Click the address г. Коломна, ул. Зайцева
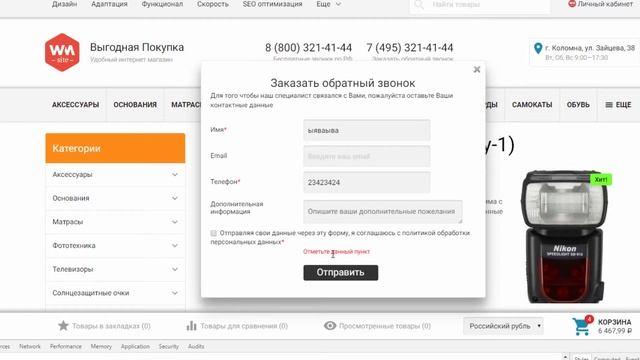This screenshot has height=360, width=640. 590,48
